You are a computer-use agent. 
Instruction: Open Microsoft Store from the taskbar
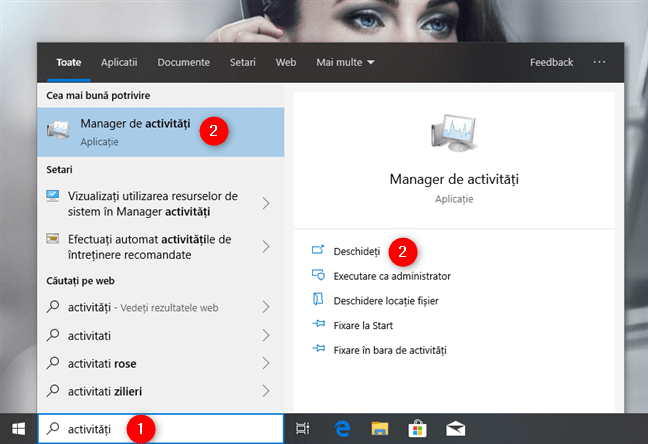click(417, 428)
